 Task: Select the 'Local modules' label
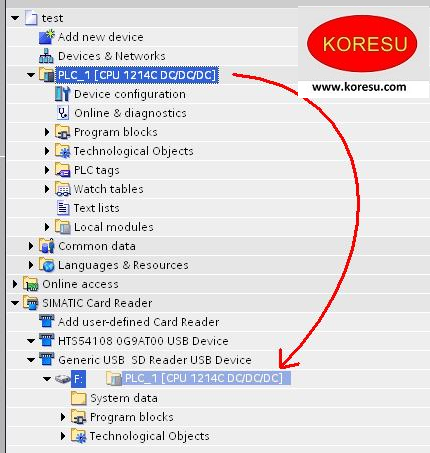[114, 227]
